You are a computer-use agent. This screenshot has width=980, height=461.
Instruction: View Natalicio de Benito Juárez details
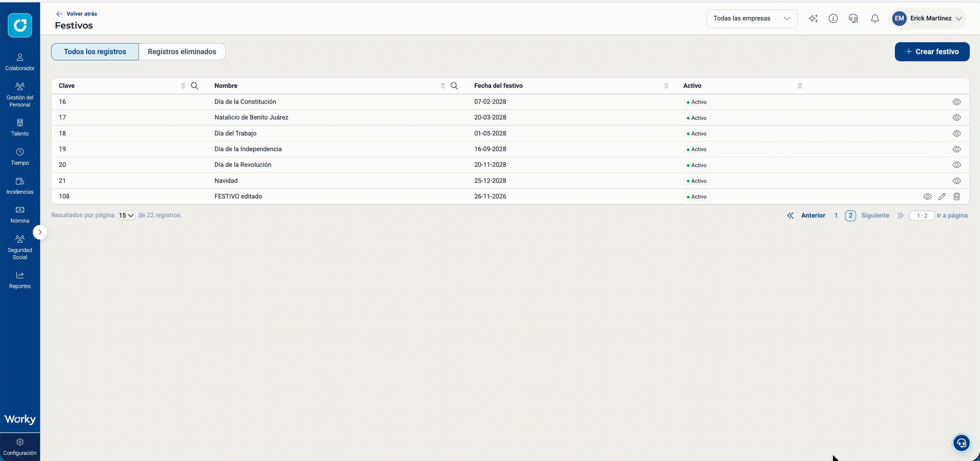tap(957, 117)
